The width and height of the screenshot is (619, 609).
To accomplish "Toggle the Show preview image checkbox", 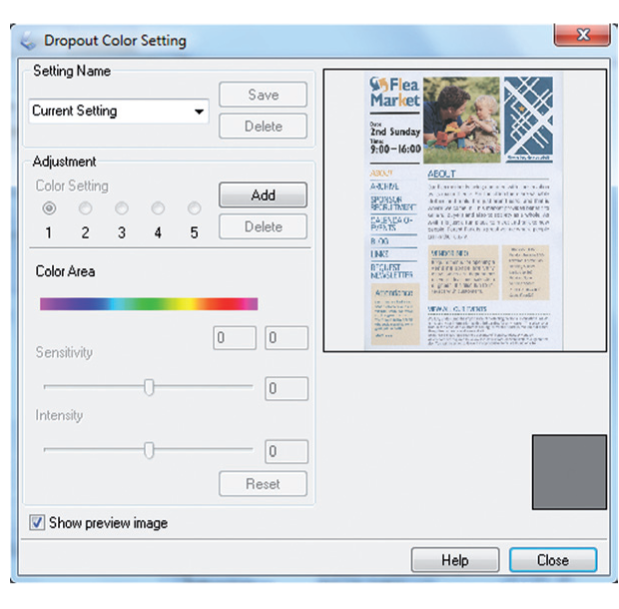I will 37,523.
